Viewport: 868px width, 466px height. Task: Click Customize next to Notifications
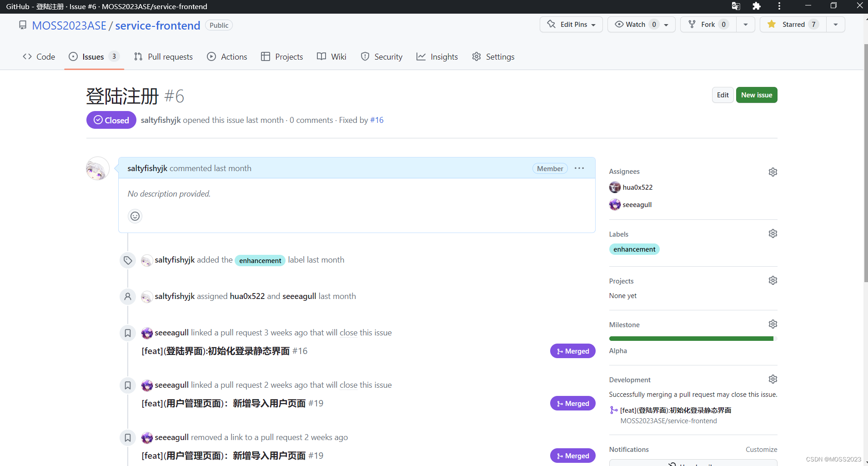761,449
